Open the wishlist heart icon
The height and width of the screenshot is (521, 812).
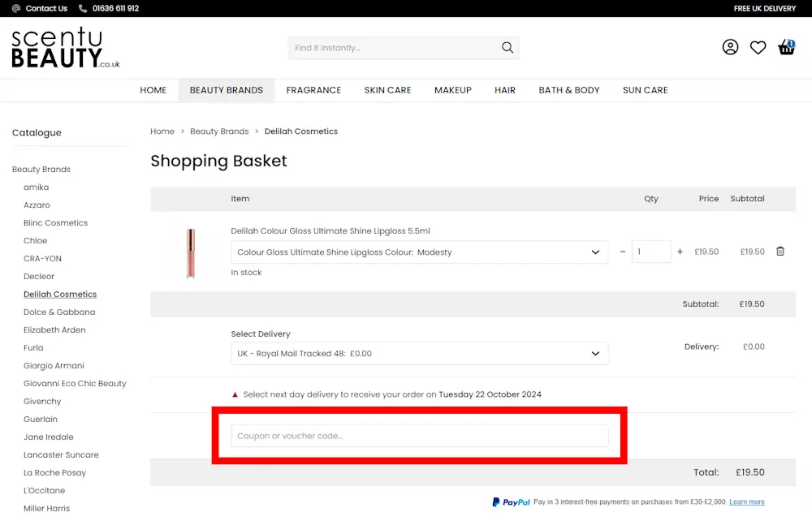click(x=758, y=48)
